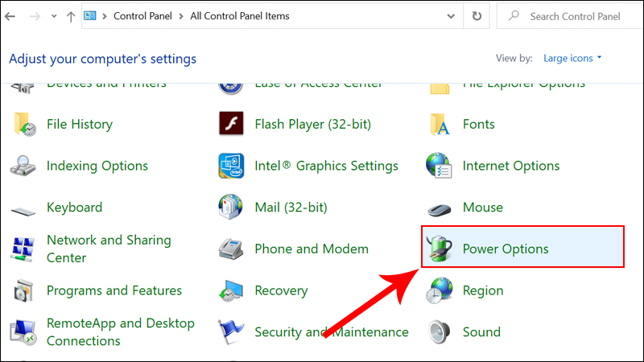Screen dimensions: 644x362
Task: Open the Mouse icon
Action: [439, 208]
